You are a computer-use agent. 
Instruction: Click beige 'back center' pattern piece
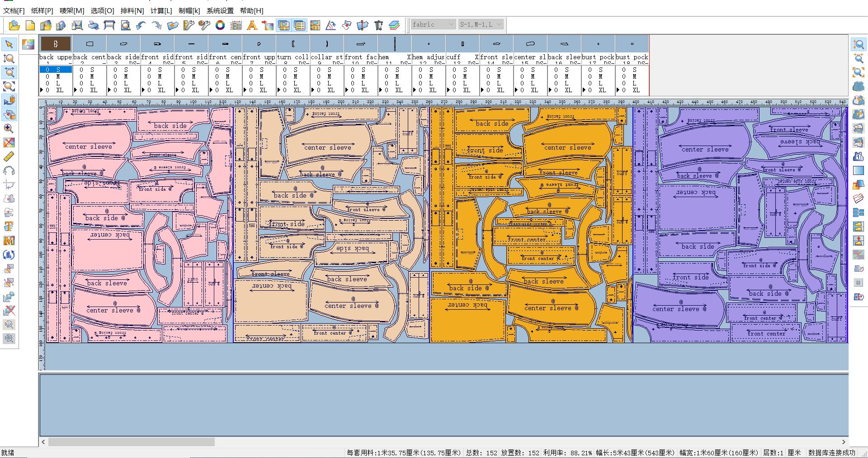pos(271,301)
